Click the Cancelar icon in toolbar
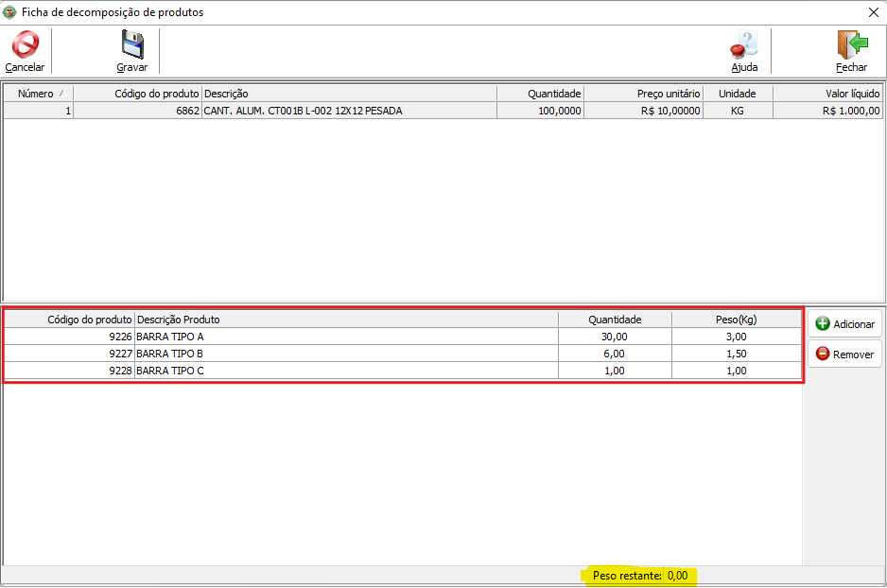 coord(25,45)
